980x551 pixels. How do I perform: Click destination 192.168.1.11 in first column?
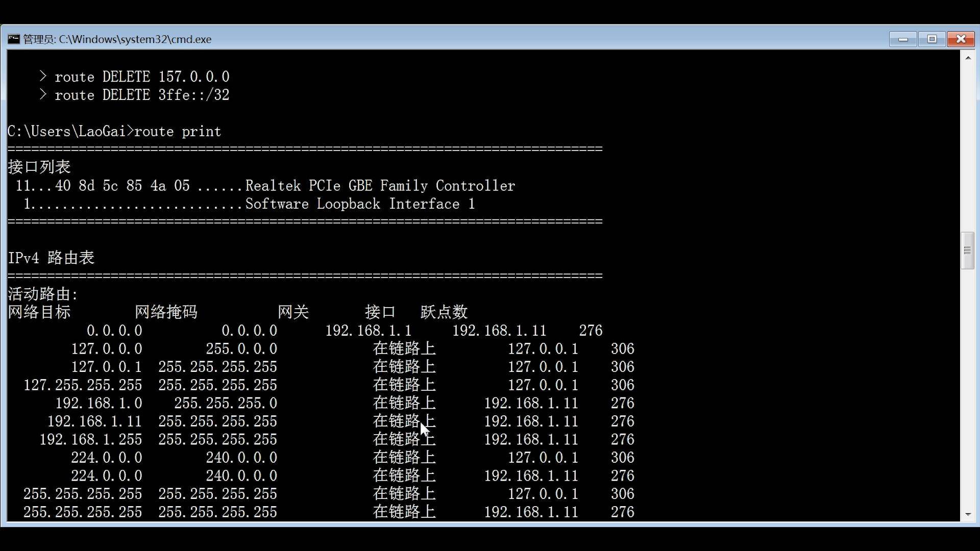tap(94, 421)
